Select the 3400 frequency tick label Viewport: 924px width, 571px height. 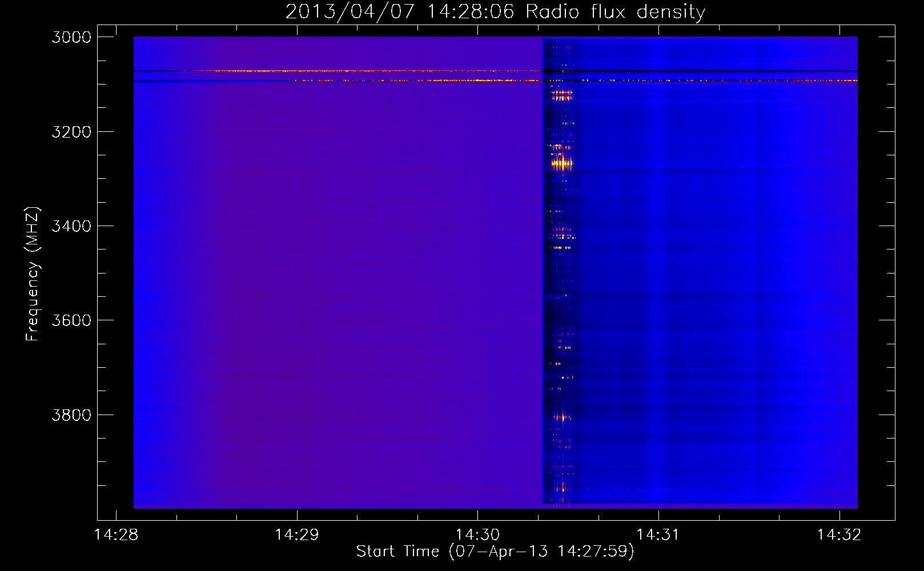tap(71, 226)
